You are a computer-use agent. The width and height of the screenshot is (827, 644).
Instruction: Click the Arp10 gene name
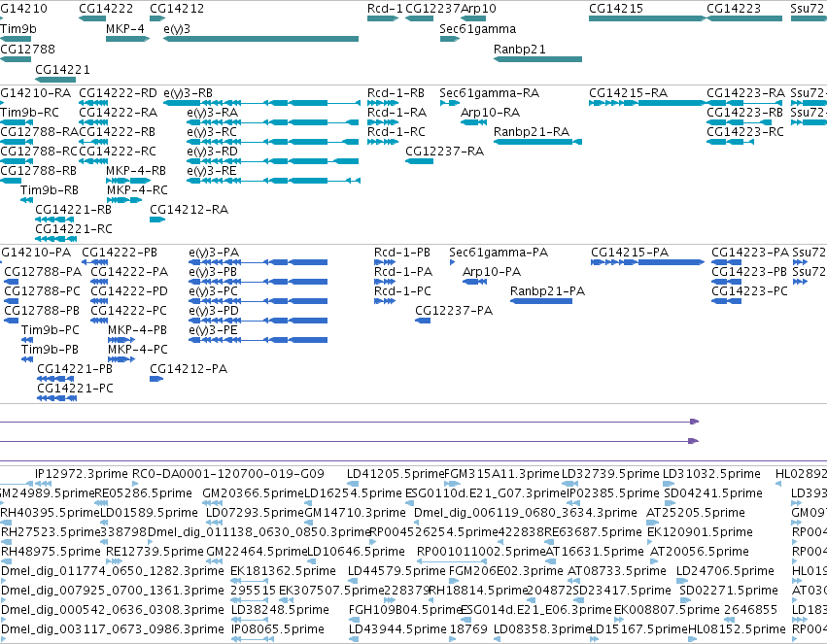[x=478, y=9]
